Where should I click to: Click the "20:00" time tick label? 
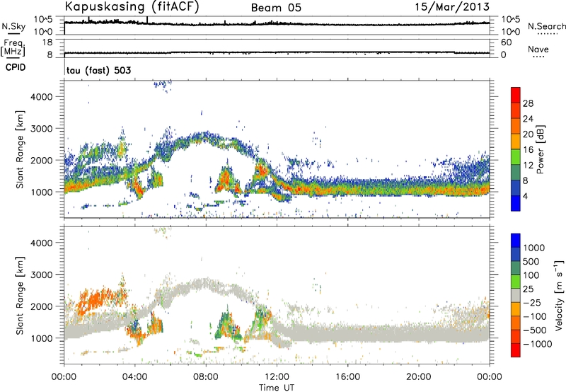(418, 377)
